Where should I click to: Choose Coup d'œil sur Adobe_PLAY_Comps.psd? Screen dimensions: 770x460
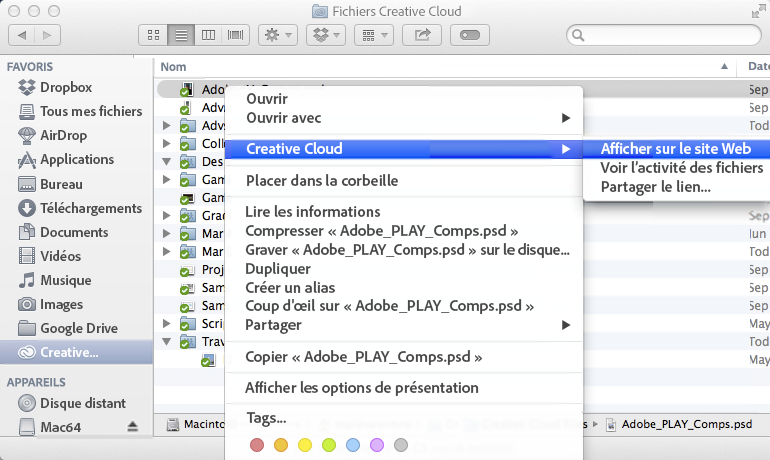coord(404,306)
